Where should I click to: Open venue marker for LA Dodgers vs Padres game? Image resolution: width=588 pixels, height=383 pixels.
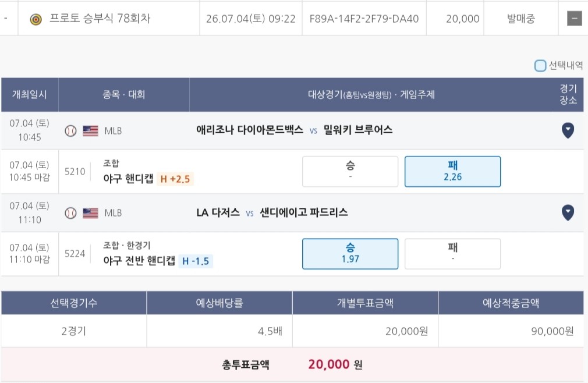[x=568, y=212]
